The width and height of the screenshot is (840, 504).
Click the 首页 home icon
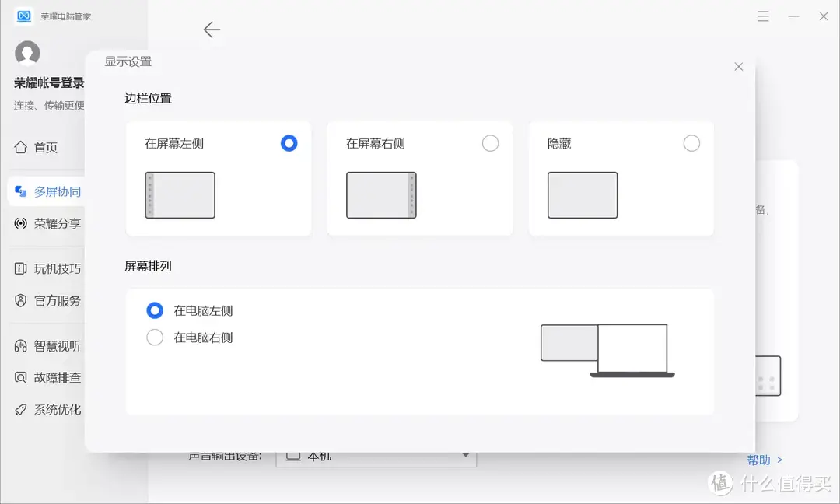pyautogui.click(x=20, y=147)
